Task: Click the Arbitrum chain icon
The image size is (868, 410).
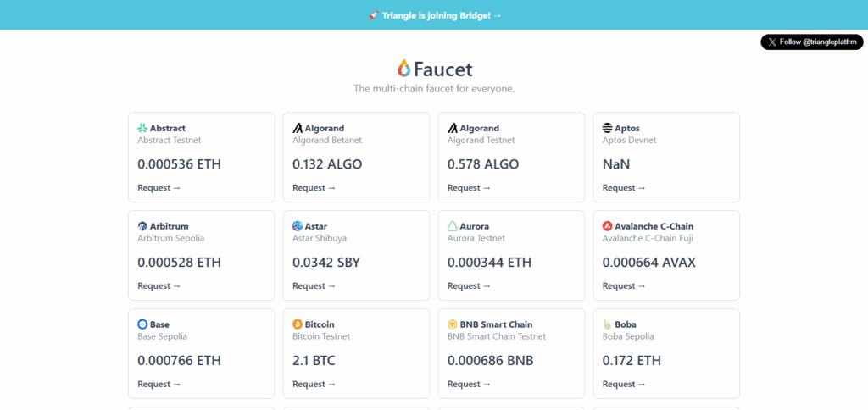Action: tap(142, 226)
